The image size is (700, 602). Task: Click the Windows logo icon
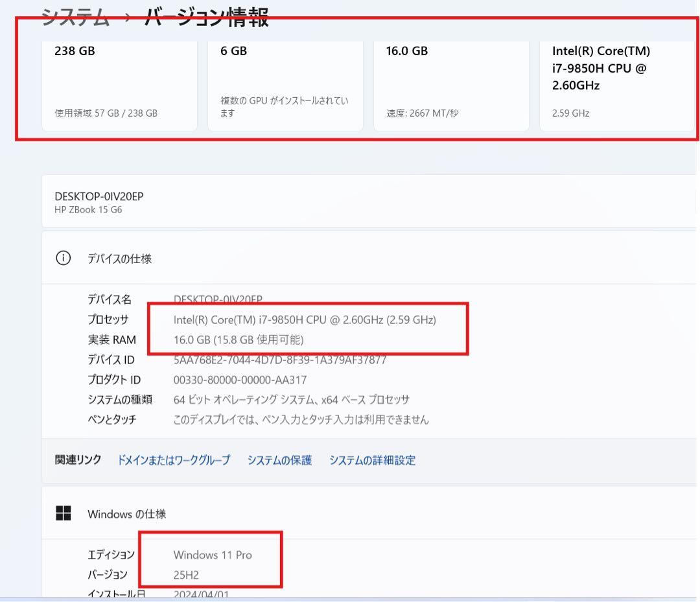pyautogui.click(x=63, y=513)
